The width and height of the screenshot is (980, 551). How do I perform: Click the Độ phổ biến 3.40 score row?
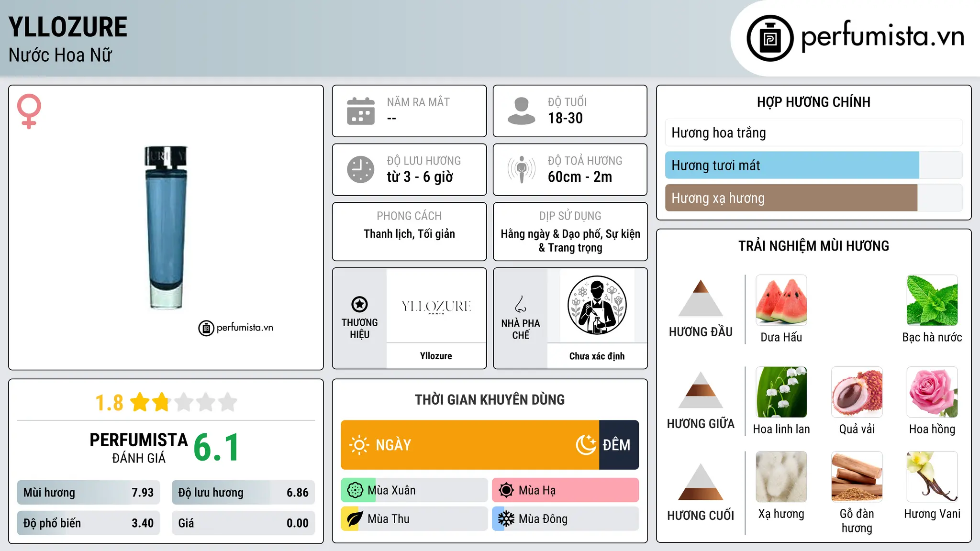click(x=89, y=523)
